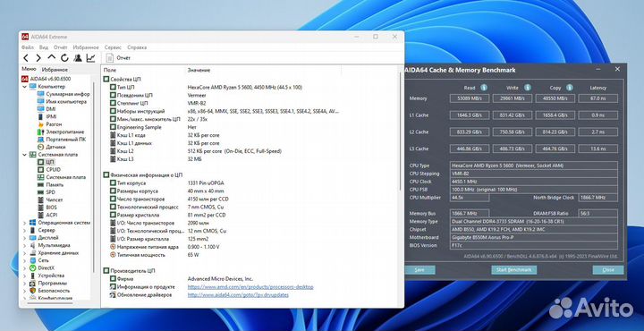The width and height of the screenshot is (644, 331).
Task: Expand the Сервер branch
Action: point(25,231)
